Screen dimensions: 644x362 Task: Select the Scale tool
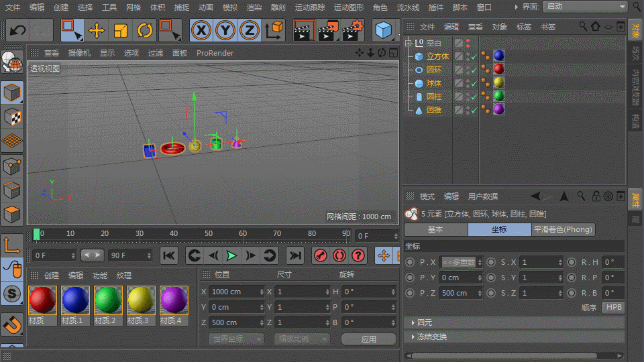120,30
